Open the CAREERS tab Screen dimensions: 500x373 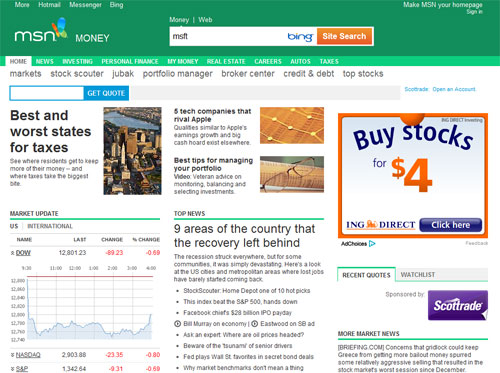268,61
